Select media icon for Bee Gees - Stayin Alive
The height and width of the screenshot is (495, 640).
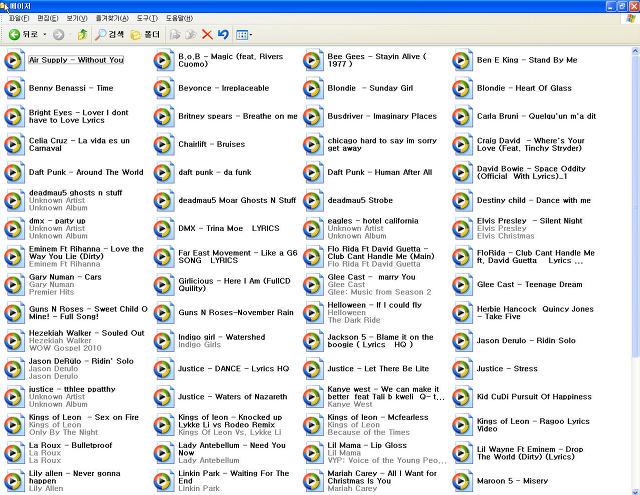pos(313,60)
